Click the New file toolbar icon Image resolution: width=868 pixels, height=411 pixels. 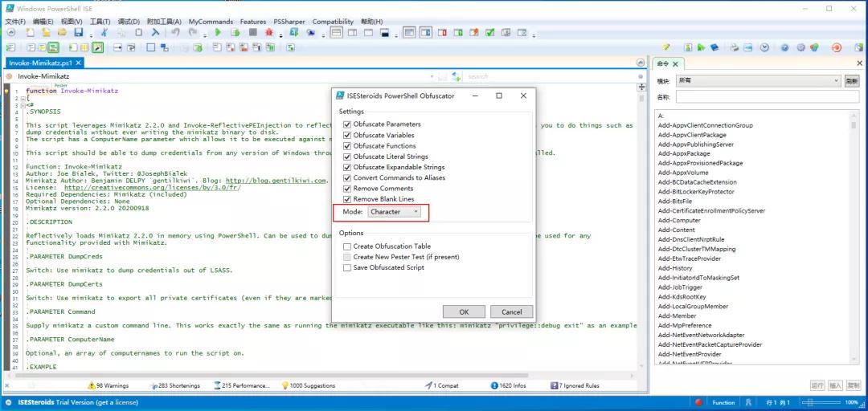pos(30,33)
